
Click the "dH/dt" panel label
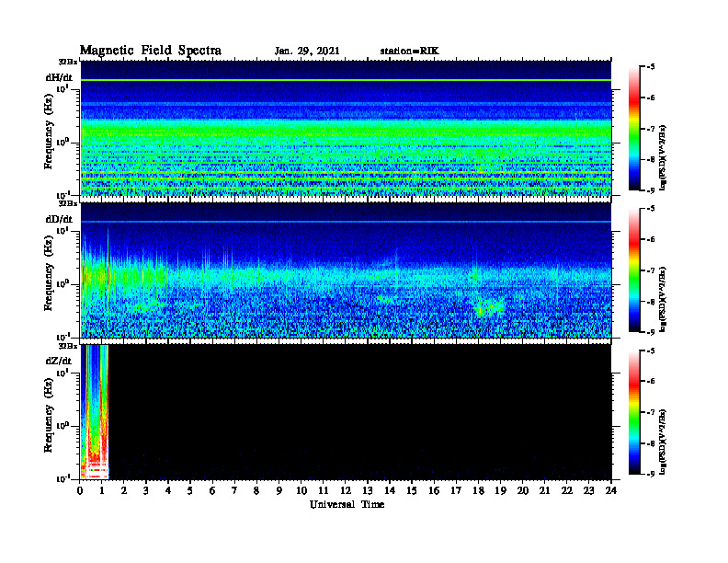click(59, 77)
